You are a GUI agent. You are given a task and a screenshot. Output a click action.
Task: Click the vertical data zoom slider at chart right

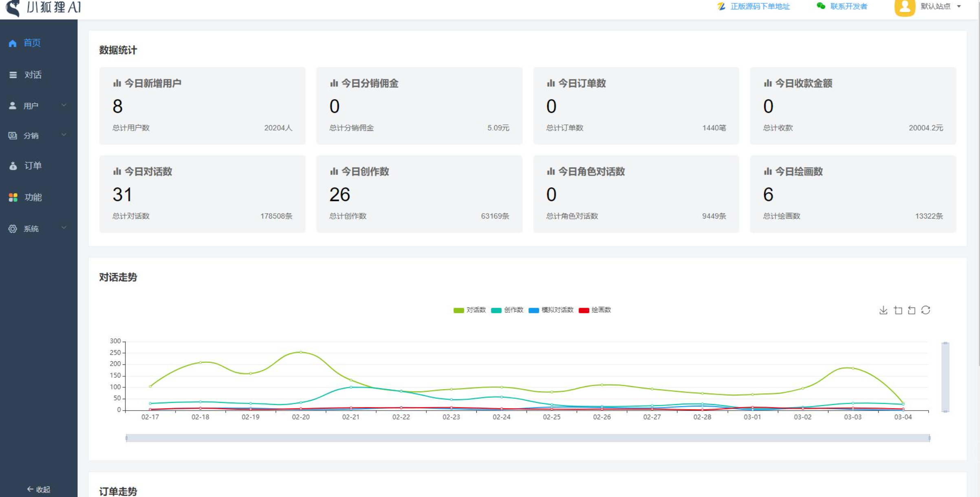click(945, 377)
